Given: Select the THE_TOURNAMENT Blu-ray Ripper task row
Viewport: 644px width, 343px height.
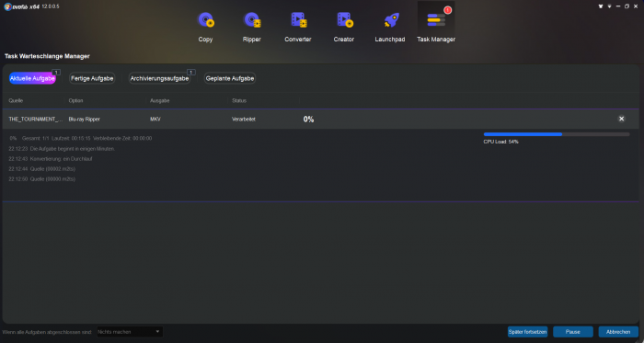Looking at the screenshot, I should (321, 119).
